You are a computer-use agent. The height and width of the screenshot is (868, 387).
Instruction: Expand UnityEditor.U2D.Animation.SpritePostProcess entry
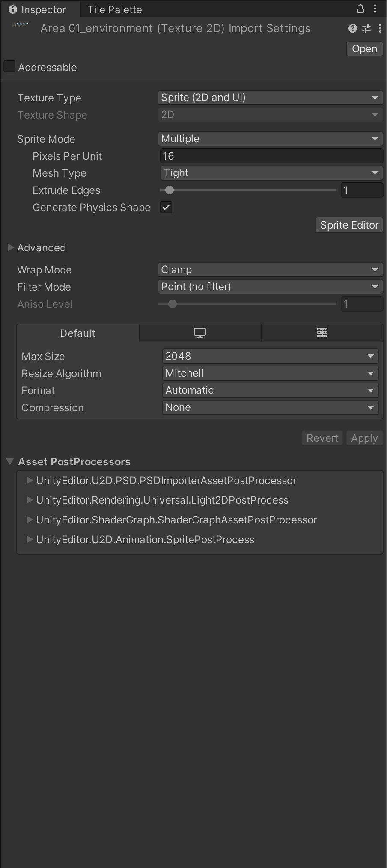pos(29,540)
